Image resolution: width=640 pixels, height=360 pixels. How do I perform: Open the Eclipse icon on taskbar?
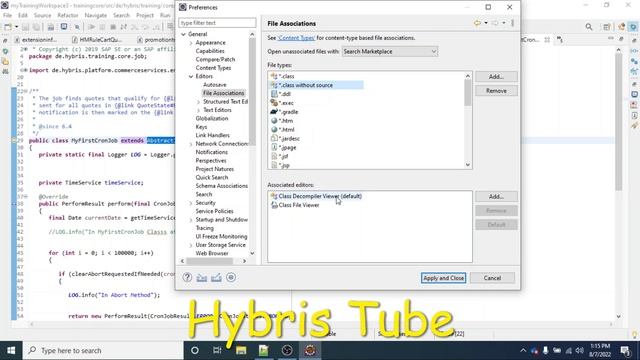[x=310, y=350]
